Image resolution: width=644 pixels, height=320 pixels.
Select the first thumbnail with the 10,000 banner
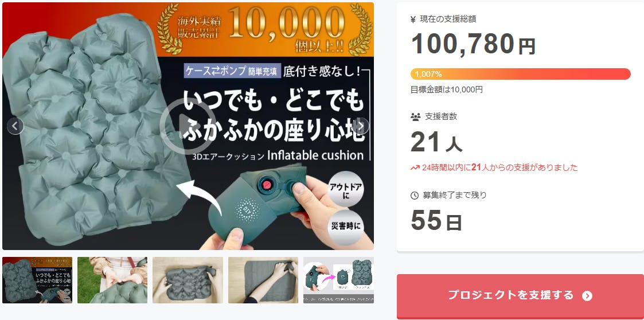[x=37, y=280]
